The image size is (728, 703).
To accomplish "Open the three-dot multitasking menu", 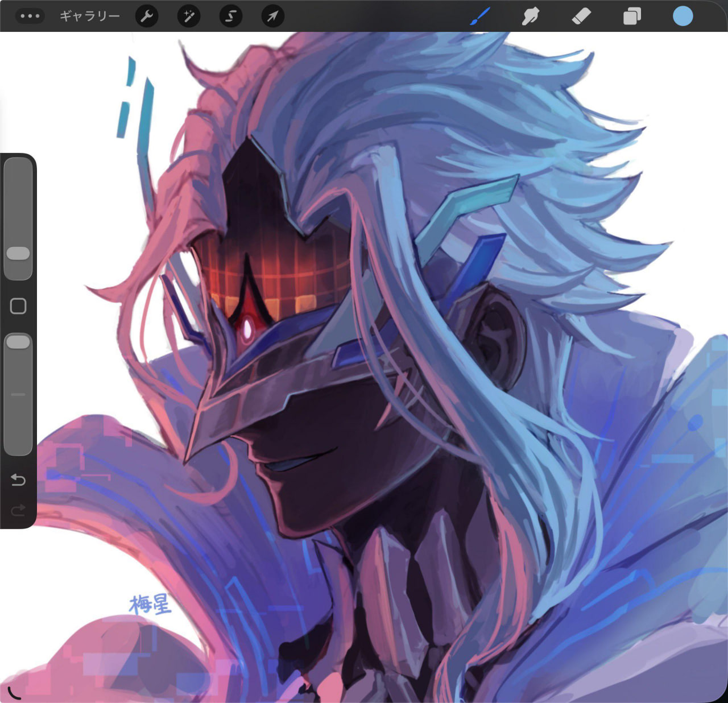I will pos(30,16).
